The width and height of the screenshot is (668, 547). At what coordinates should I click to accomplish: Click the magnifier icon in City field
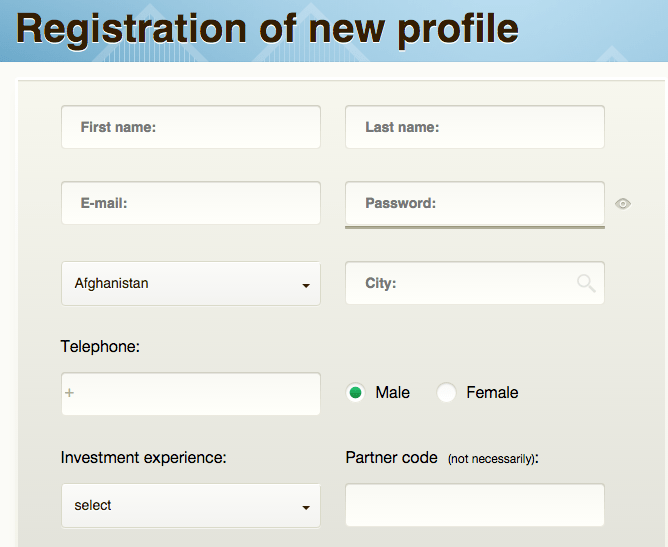(586, 283)
